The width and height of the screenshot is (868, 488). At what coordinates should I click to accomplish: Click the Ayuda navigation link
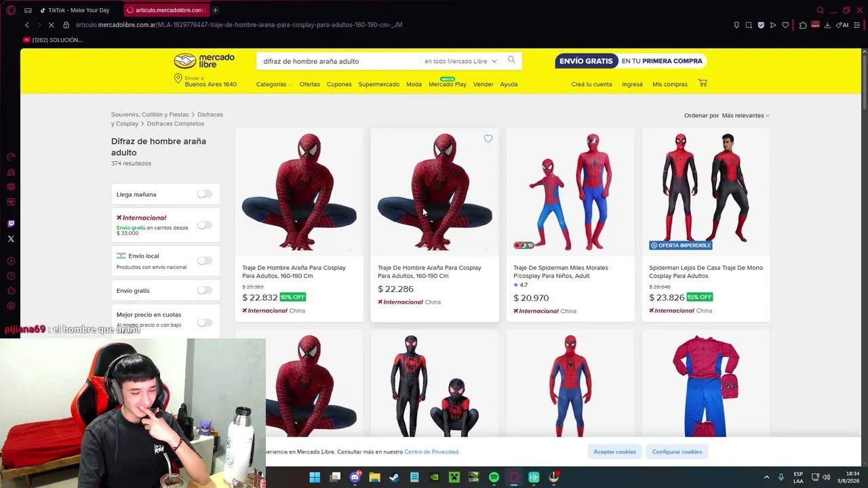coord(509,84)
